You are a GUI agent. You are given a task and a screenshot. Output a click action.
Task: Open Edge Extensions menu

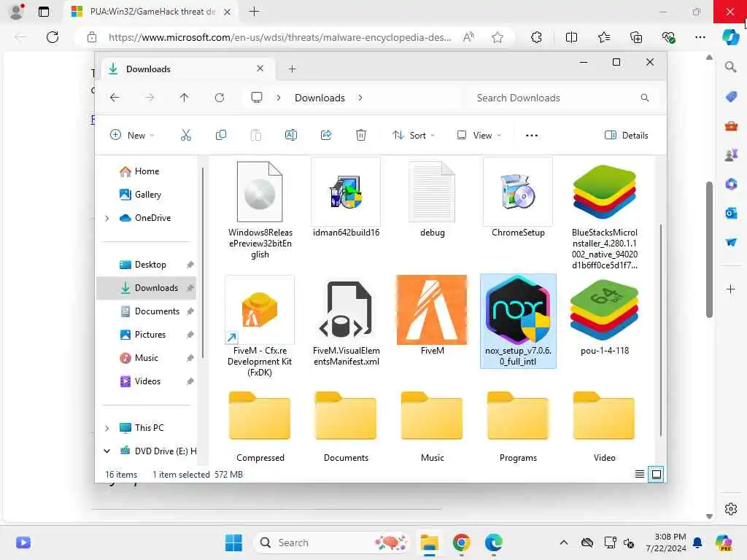pos(536,37)
